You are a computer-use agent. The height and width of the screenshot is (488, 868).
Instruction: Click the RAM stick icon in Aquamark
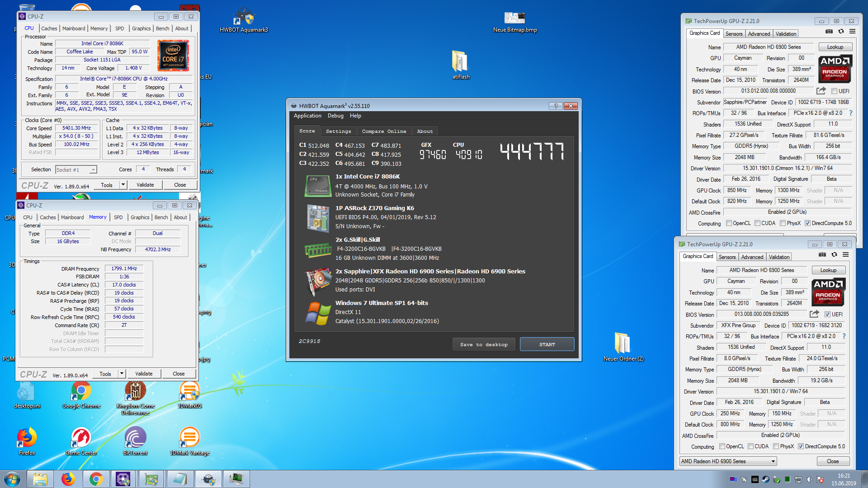[x=318, y=249]
